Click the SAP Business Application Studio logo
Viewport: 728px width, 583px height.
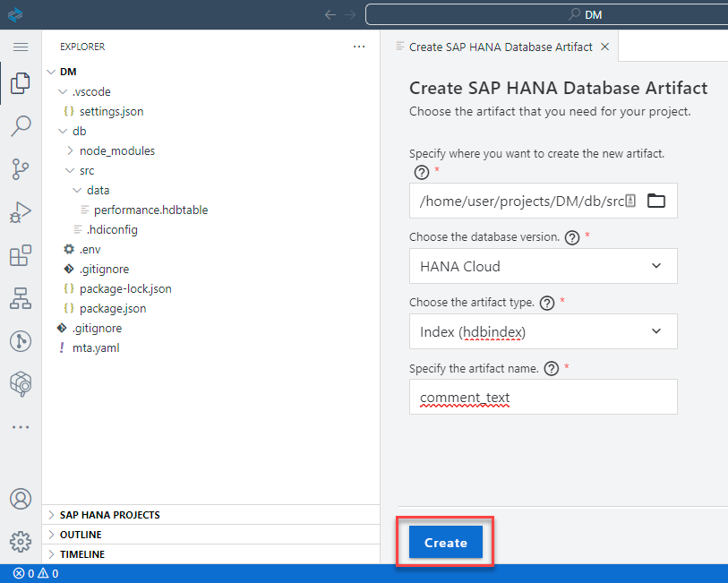pyautogui.click(x=15, y=14)
